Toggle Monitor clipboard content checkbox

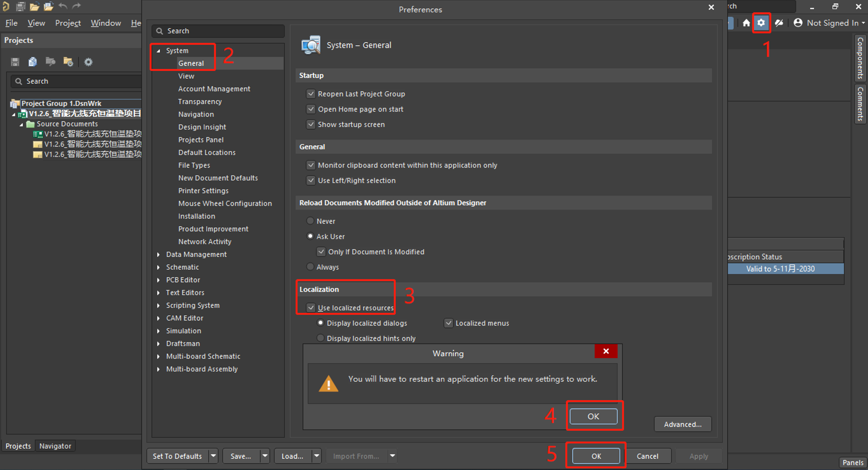311,165
